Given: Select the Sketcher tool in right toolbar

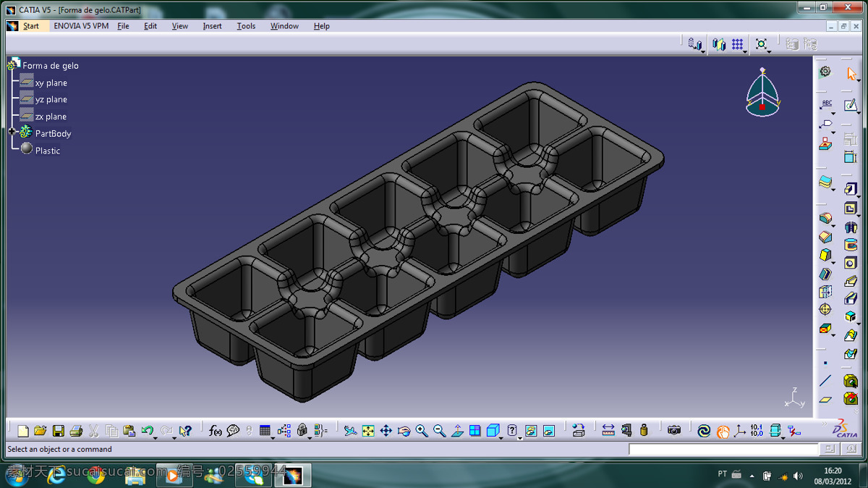Looking at the screenshot, I should 851,105.
